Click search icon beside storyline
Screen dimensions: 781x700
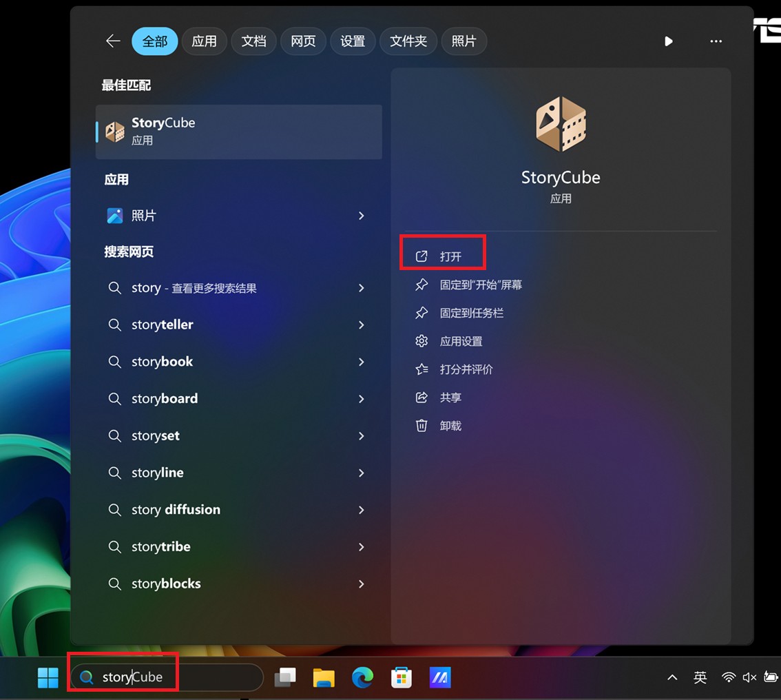click(x=114, y=473)
